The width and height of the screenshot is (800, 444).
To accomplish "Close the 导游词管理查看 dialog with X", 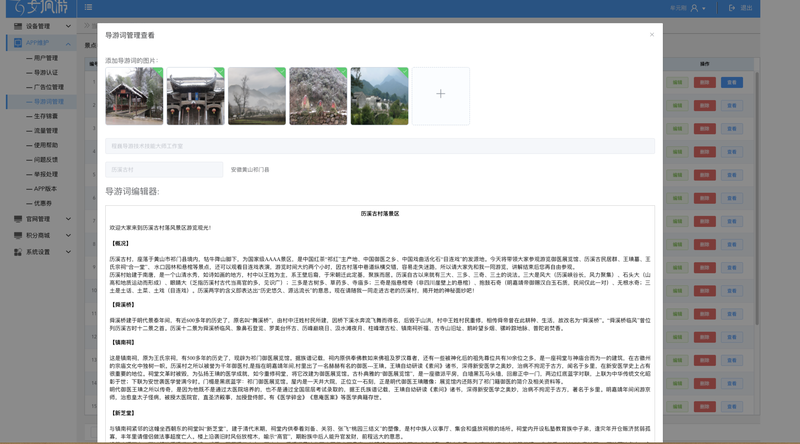I will point(652,35).
